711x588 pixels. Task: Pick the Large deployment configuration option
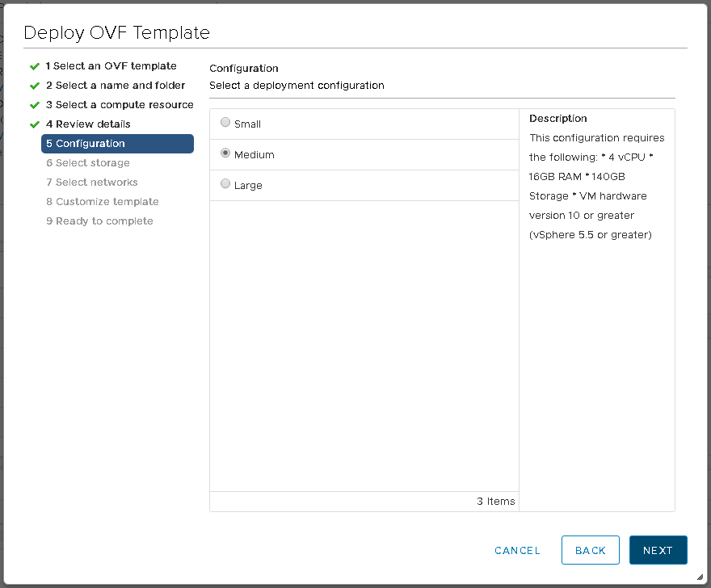coord(225,185)
